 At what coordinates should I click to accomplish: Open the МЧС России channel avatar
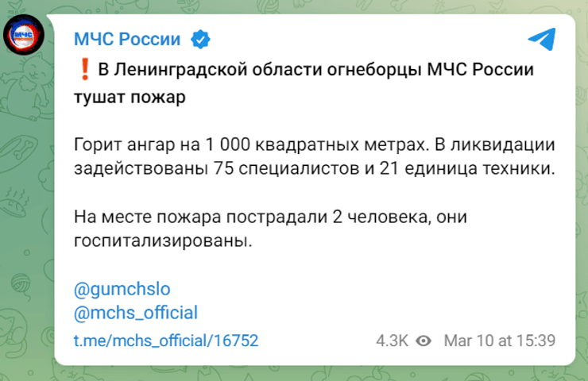[x=29, y=37]
